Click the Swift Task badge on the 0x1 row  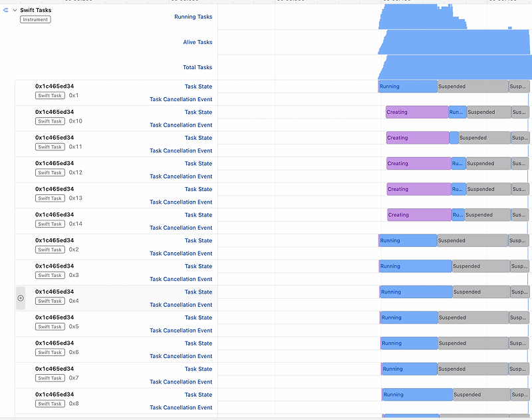click(51, 95)
